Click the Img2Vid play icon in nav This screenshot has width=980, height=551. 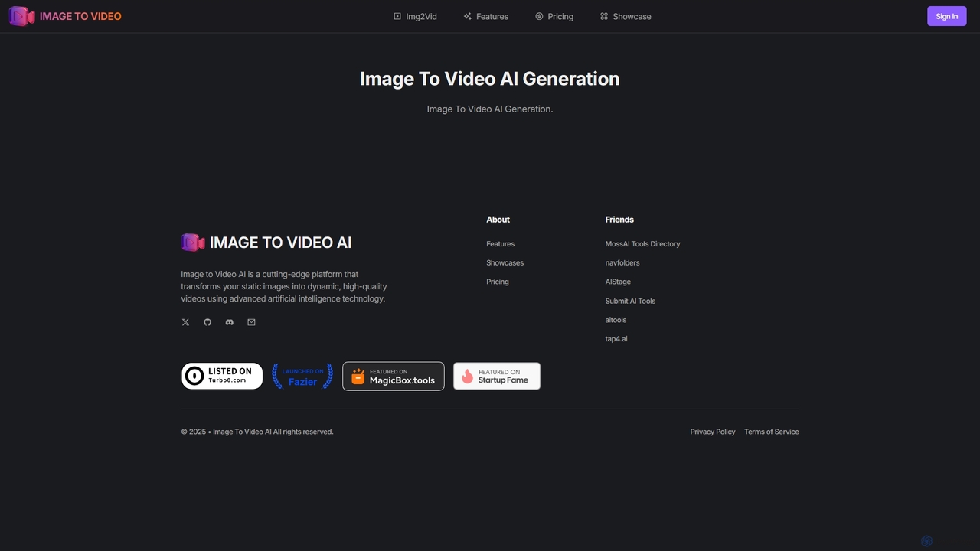click(x=397, y=16)
